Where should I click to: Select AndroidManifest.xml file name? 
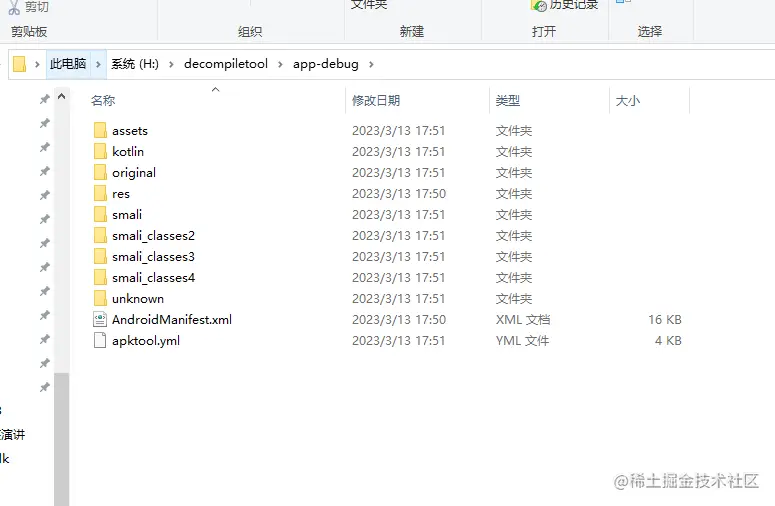172,320
